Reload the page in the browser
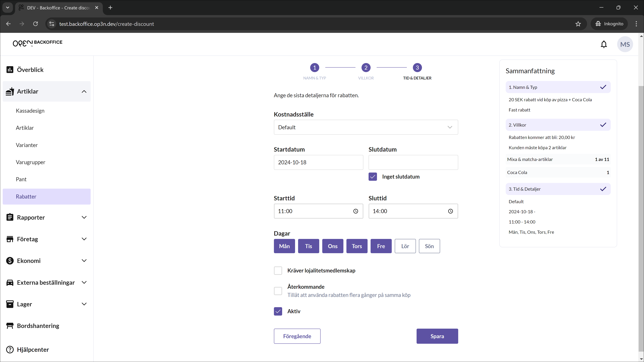 [x=36, y=24]
